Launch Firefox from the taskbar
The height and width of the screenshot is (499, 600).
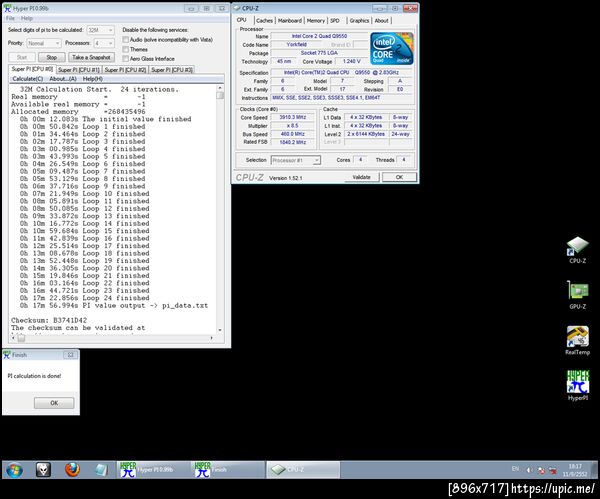72,470
